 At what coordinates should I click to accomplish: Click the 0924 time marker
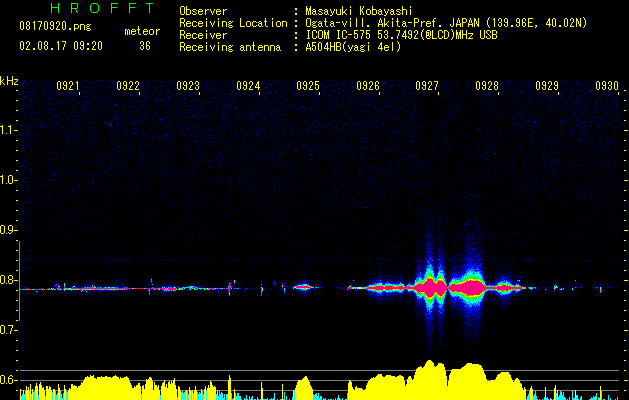point(248,86)
